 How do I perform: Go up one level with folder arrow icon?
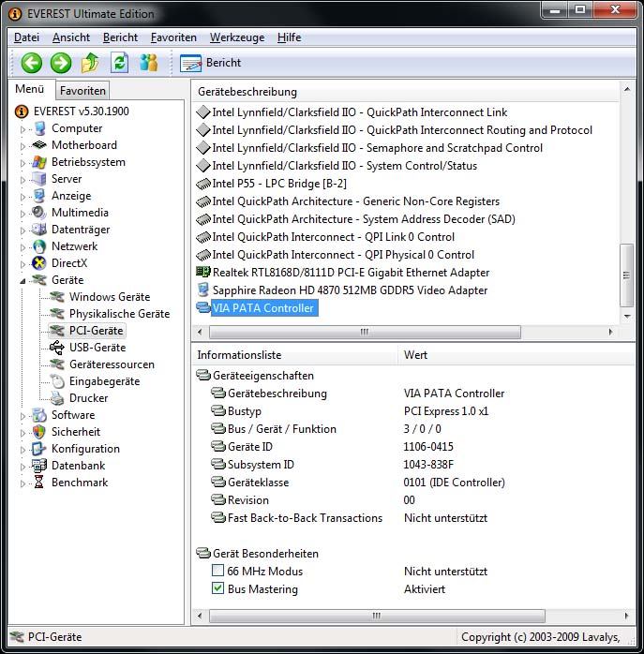coord(90,63)
